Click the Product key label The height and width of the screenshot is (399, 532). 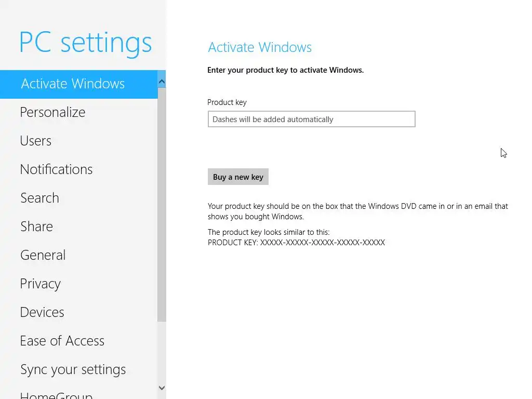227,102
